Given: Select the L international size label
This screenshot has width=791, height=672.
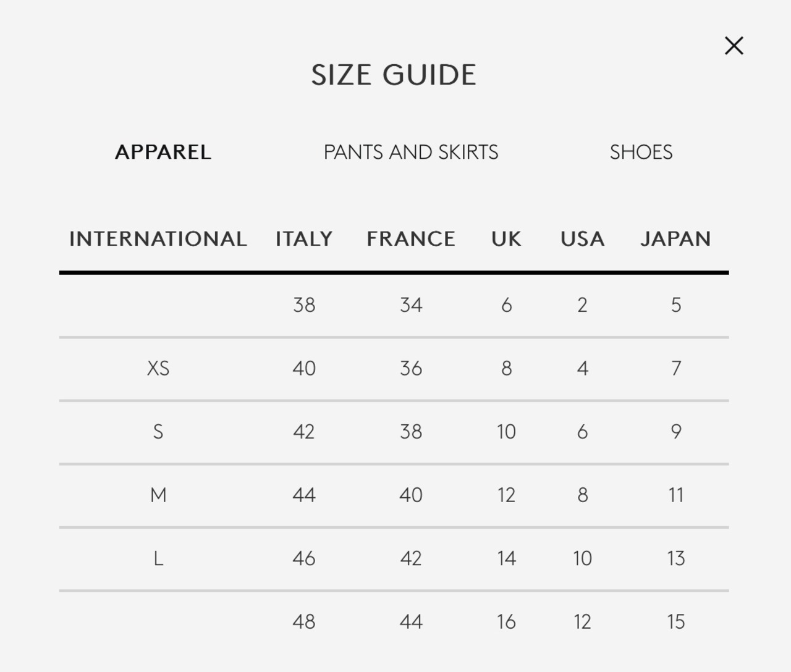Looking at the screenshot, I should pos(158,558).
